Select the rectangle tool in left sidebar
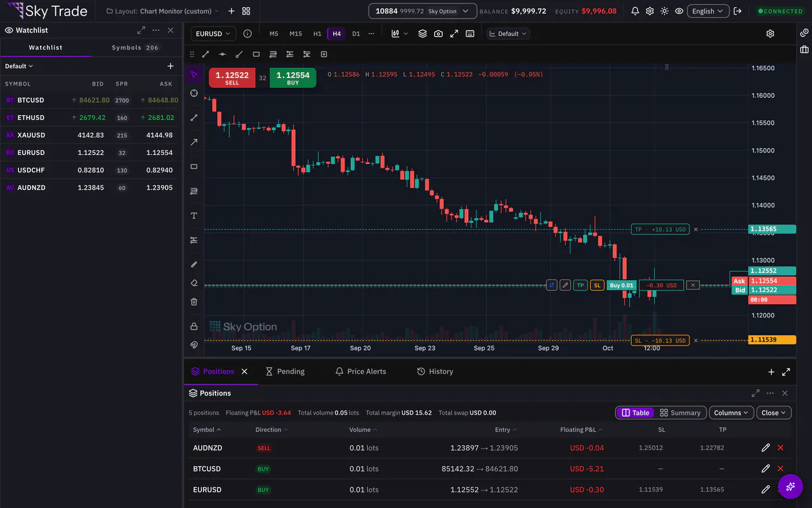Image resolution: width=812 pixels, height=508 pixels. click(194, 166)
